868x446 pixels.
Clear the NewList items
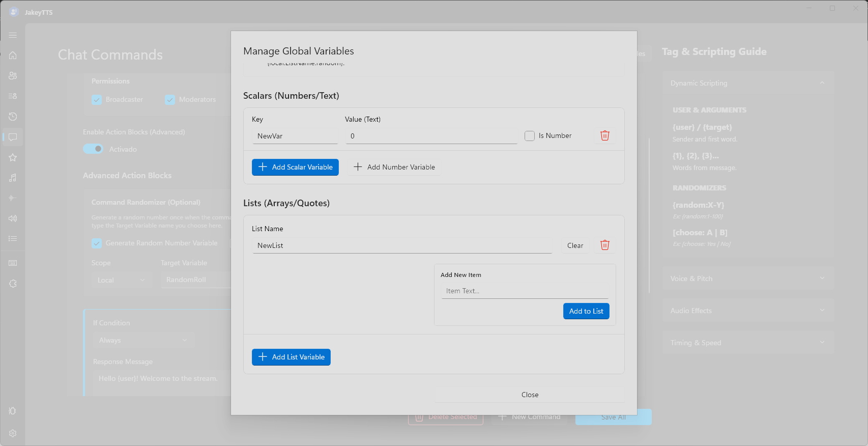coord(575,245)
